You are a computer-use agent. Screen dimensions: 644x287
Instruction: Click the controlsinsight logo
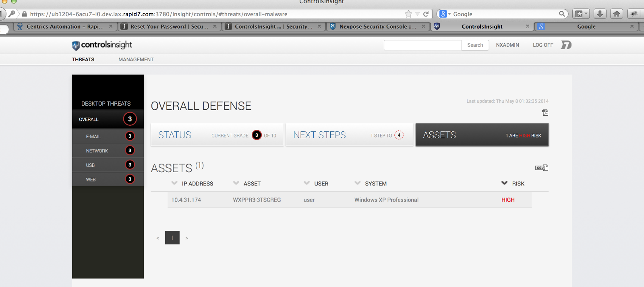(x=102, y=45)
